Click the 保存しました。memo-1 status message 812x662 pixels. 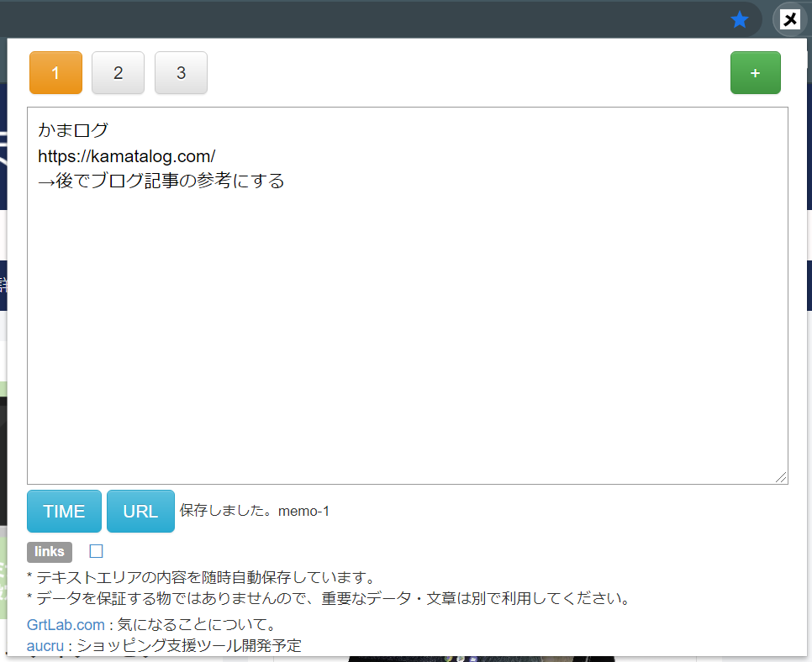pos(254,511)
